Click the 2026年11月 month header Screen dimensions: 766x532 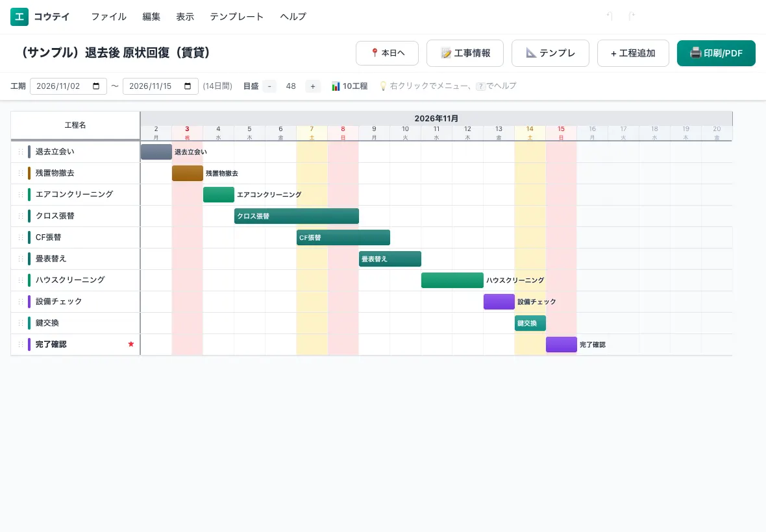click(x=436, y=119)
